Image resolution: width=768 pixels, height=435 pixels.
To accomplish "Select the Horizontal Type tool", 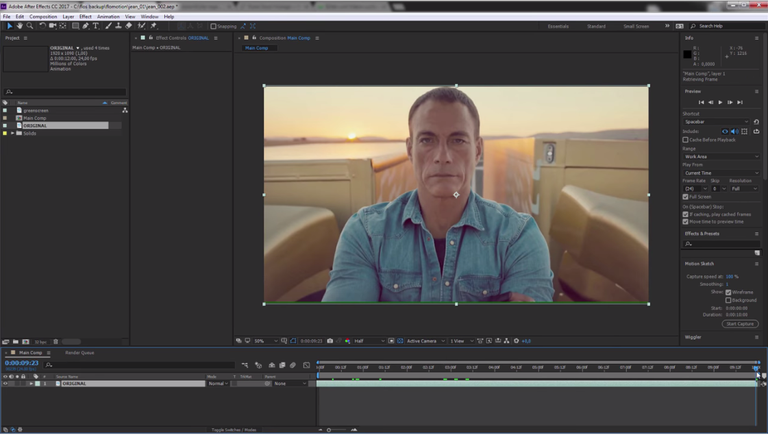I will pyautogui.click(x=96, y=26).
